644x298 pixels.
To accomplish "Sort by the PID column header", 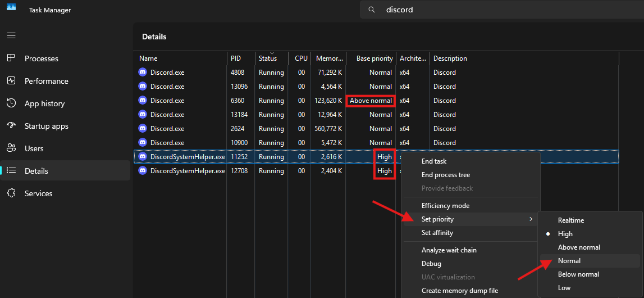I will point(241,58).
